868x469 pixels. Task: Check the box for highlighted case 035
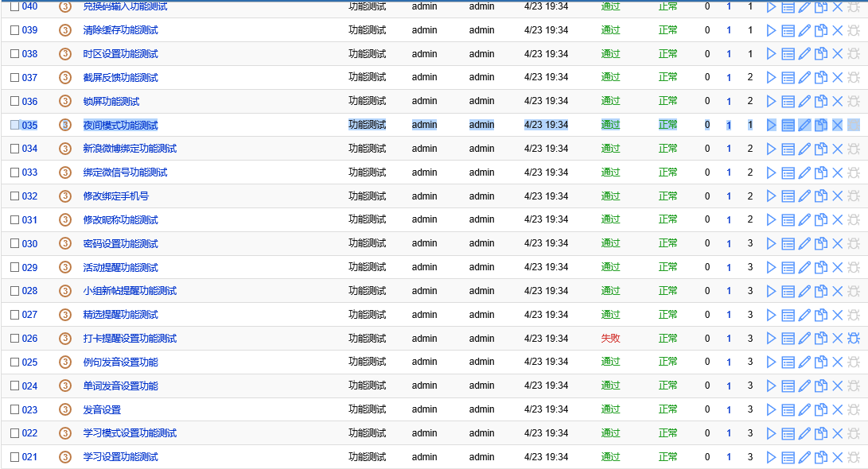15,125
